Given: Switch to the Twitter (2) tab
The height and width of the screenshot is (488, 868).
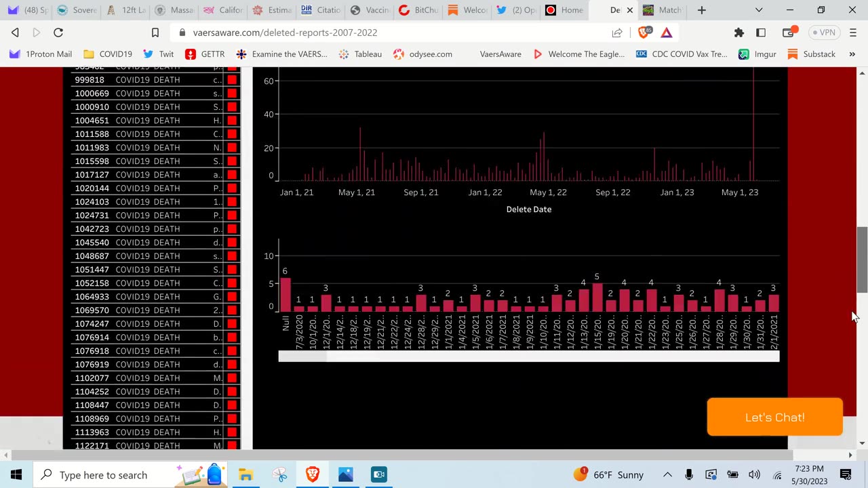Looking at the screenshot, I should tap(517, 10).
